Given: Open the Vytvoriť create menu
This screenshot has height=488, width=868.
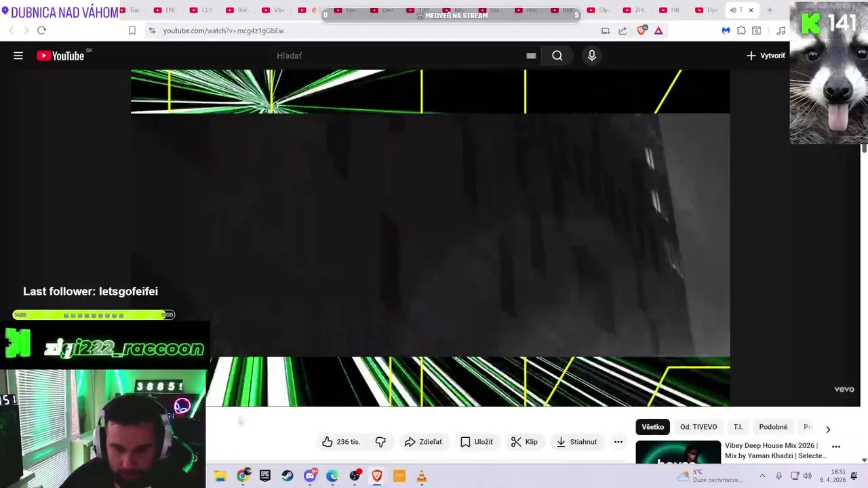Looking at the screenshot, I should pyautogui.click(x=766, y=56).
